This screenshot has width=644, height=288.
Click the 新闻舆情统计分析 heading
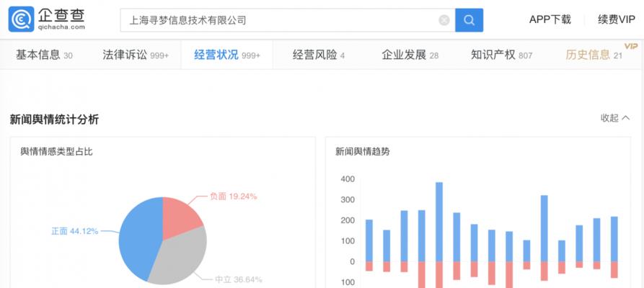point(54,120)
